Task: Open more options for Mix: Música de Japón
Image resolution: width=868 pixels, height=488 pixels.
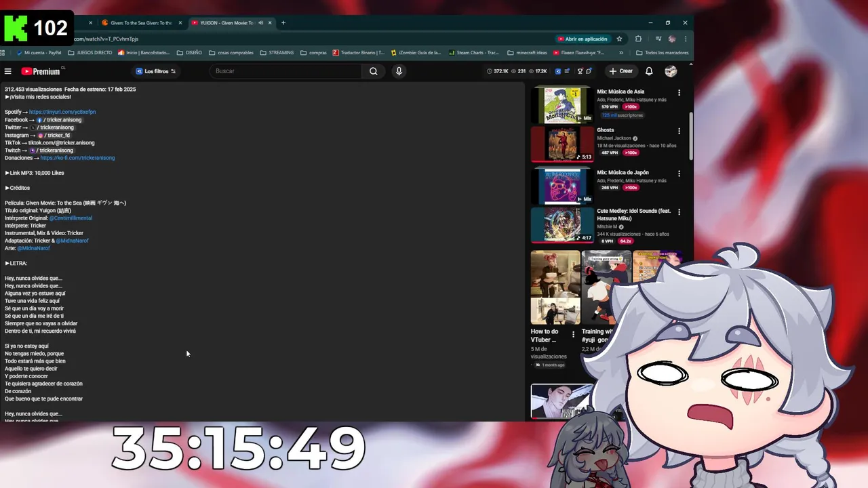Action: coord(679,174)
